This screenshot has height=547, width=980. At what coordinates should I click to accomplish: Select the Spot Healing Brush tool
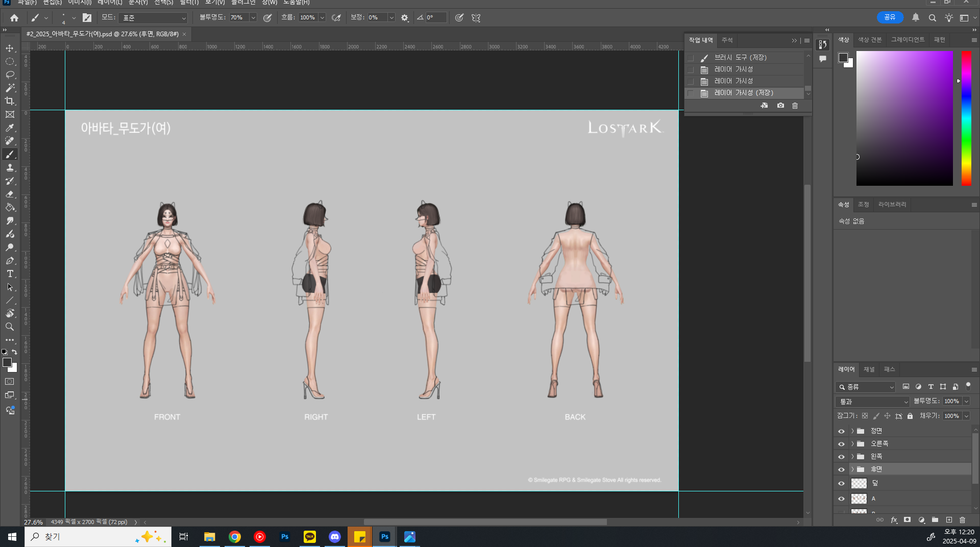10,141
